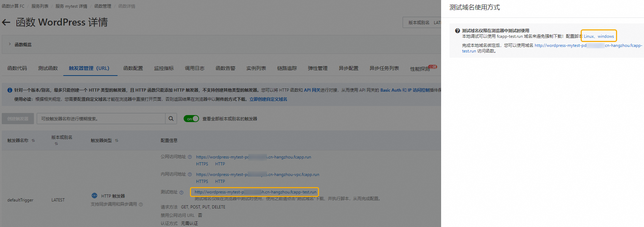Open the 函数配置 tab
The width and height of the screenshot is (644, 227).
pos(133,68)
